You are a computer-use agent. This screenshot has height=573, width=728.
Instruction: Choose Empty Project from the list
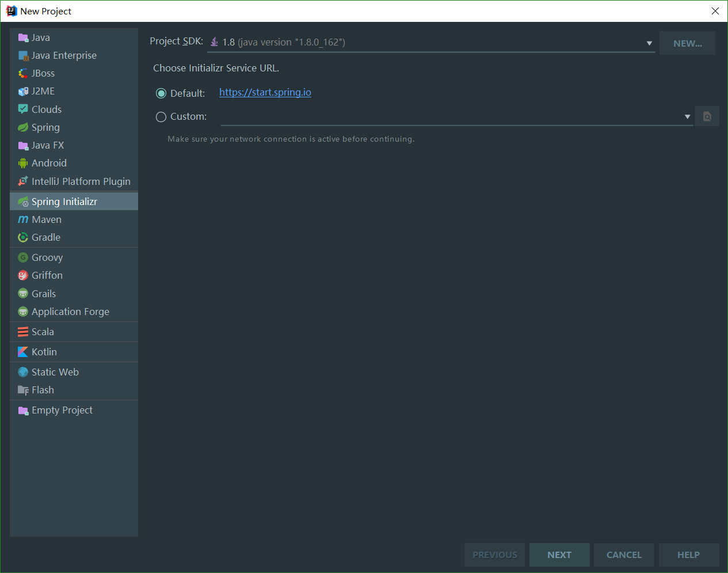pyautogui.click(x=62, y=410)
